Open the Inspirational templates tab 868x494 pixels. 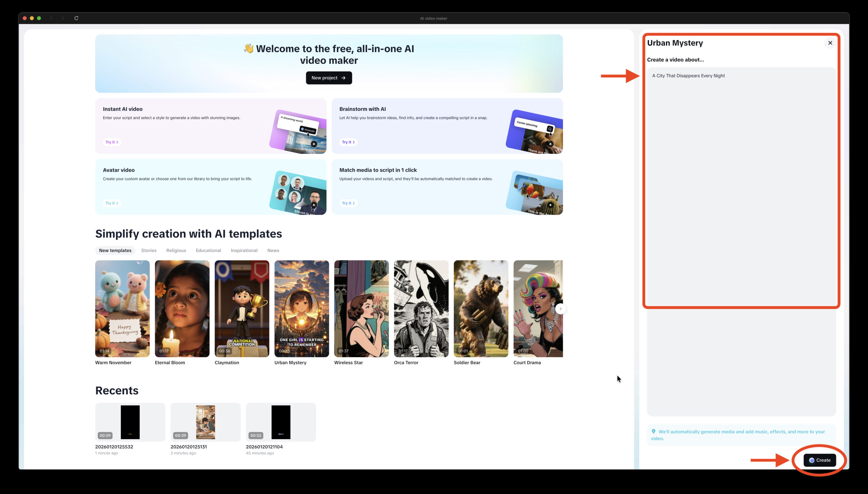pos(244,251)
